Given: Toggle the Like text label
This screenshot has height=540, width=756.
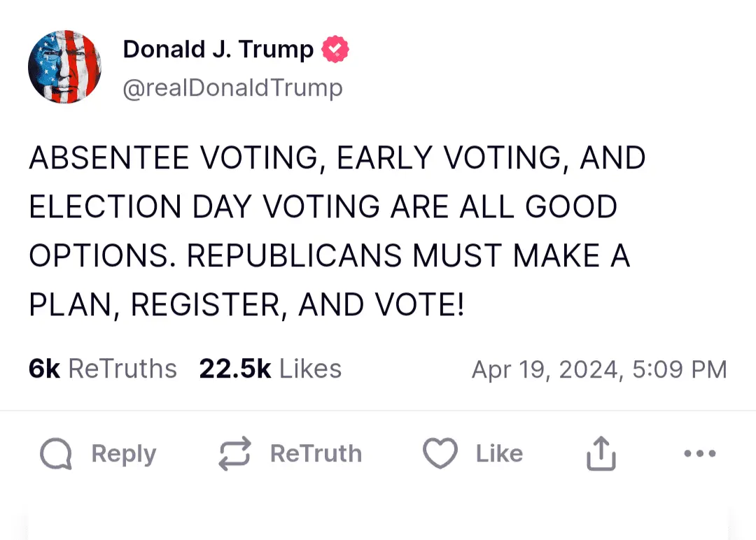Looking at the screenshot, I should tap(499, 453).
